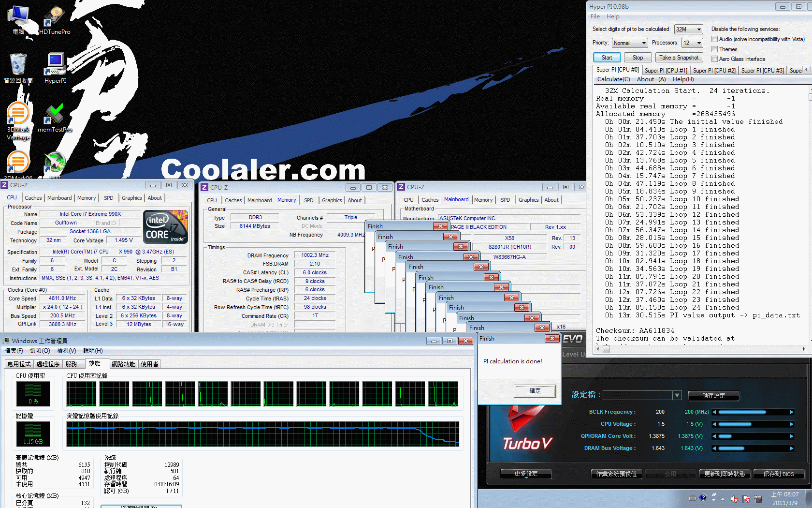Click the CPU-Z Z icon of the Memory window
Image resolution: width=812 pixels, height=508 pixels.
click(x=204, y=187)
